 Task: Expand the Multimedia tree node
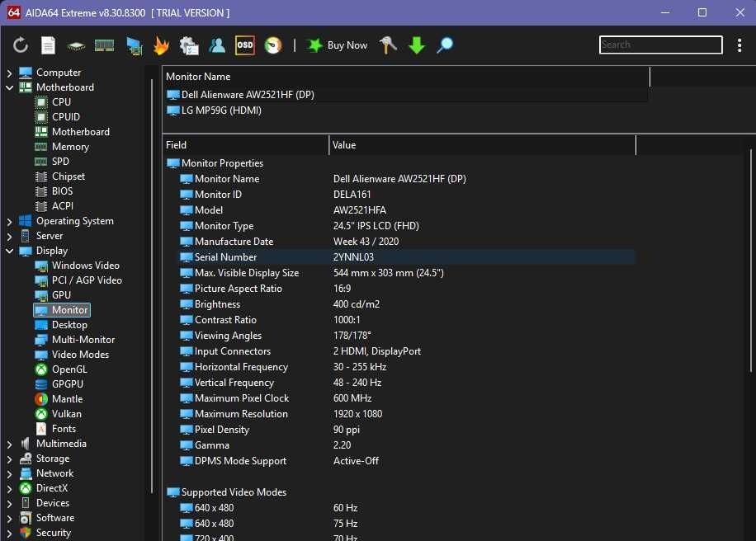click(x=9, y=445)
